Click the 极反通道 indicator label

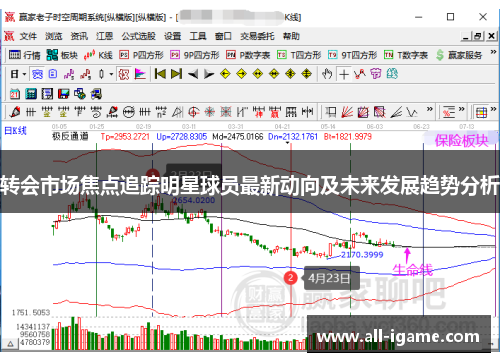point(70,136)
